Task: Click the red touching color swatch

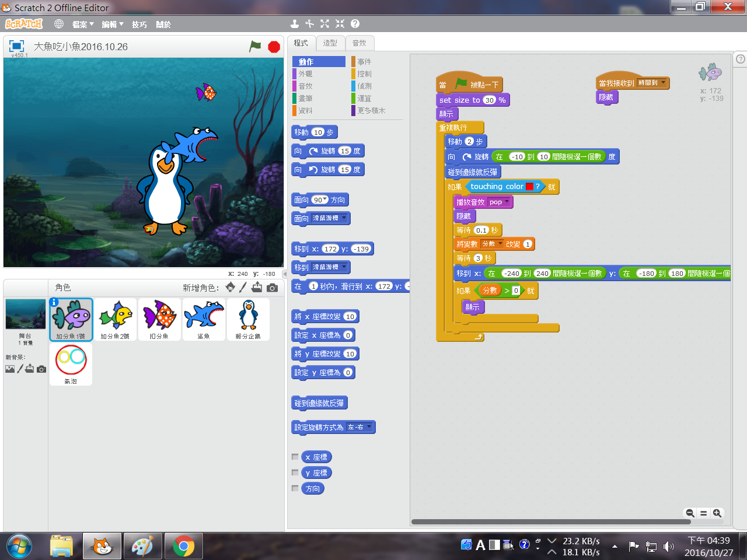Action: click(529, 187)
